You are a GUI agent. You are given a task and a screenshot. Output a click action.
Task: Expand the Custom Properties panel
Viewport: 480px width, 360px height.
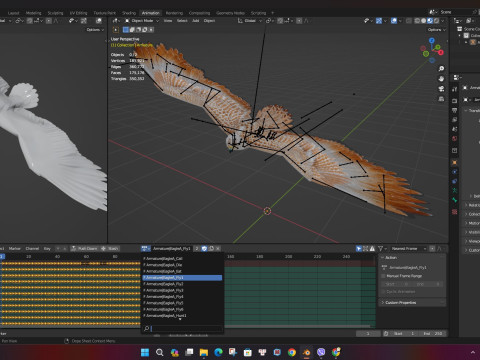pyautogui.click(x=400, y=303)
